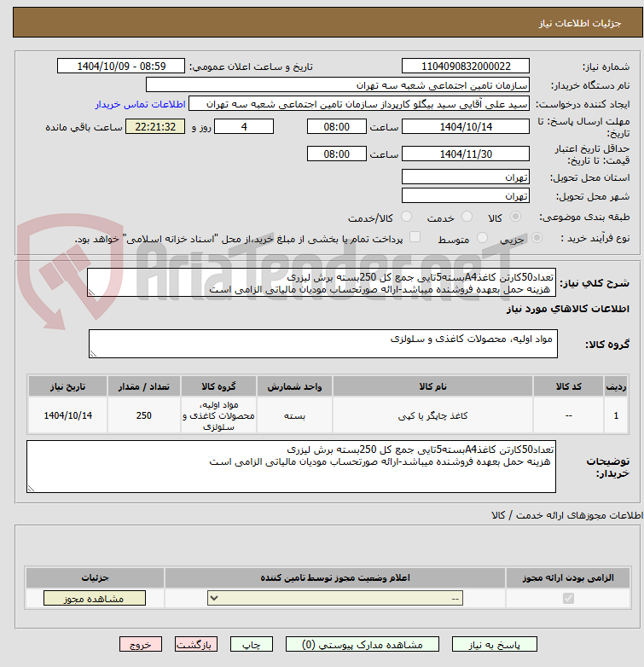644x667 pixels.
Task: Click the شماره نیاز number field
Action: (466, 67)
